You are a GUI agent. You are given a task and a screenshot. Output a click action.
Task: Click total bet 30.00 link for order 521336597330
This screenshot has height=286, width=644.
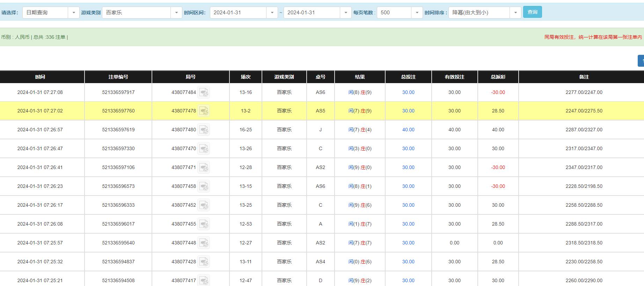[408, 148]
